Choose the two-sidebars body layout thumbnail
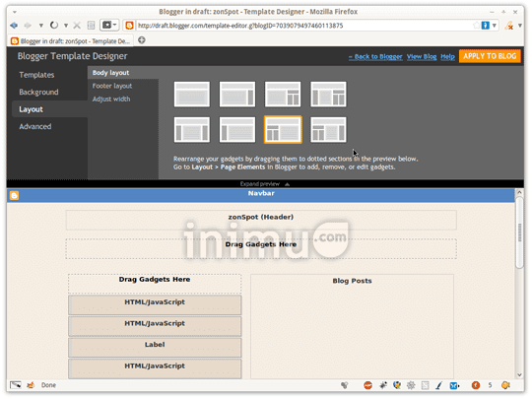The width and height of the screenshot is (532, 399). 192,130
